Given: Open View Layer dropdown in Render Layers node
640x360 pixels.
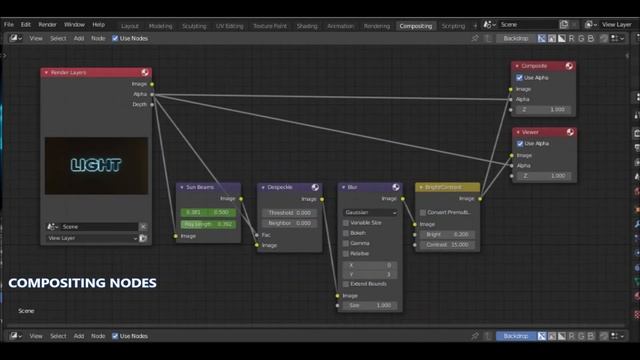Looking at the screenshot, I should 91,238.
